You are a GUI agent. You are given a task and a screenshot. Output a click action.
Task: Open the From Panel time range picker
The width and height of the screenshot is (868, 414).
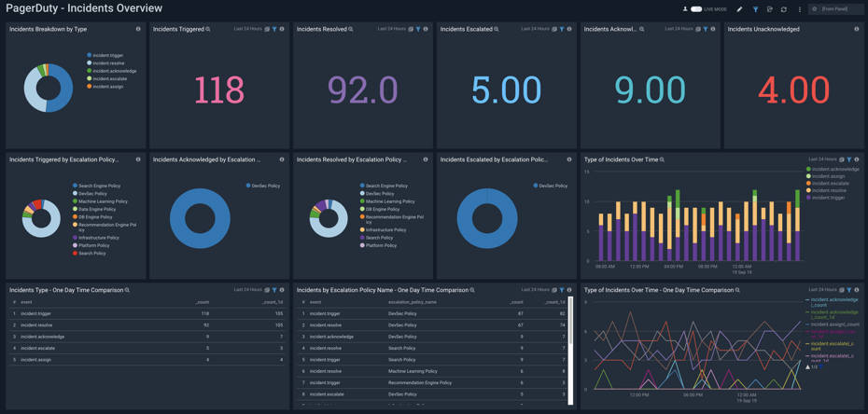tap(835, 9)
